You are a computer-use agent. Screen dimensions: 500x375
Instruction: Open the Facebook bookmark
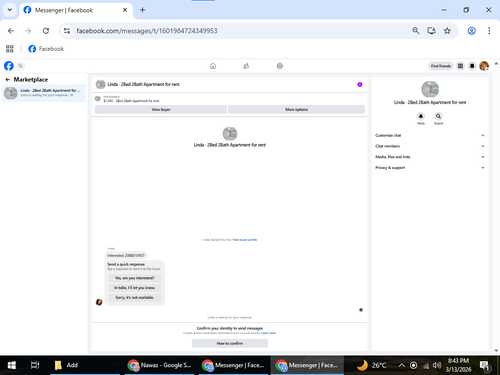pyautogui.click(x=46, y=49)
